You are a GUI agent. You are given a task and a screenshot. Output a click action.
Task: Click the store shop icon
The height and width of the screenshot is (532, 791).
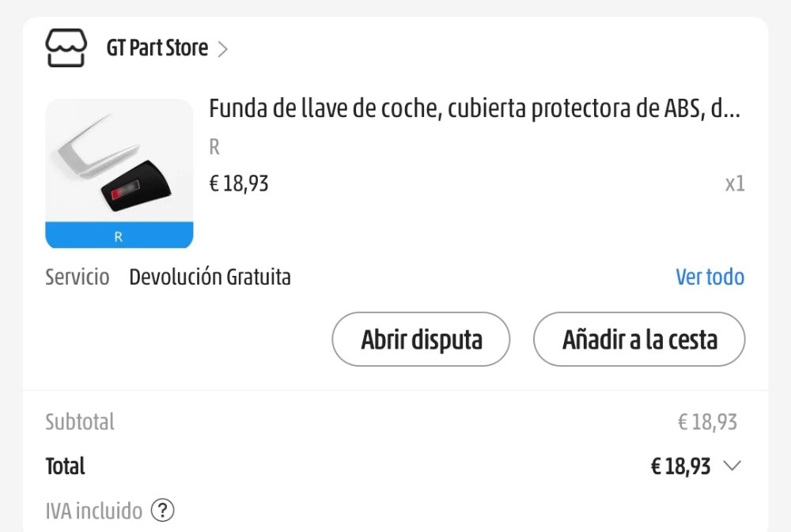pos(66,48)
